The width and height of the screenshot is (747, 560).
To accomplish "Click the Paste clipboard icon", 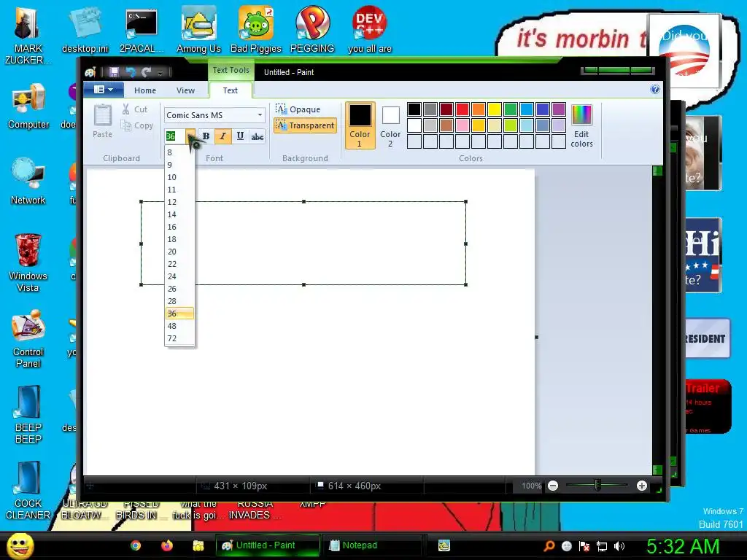I will click(x=102, y=116).
